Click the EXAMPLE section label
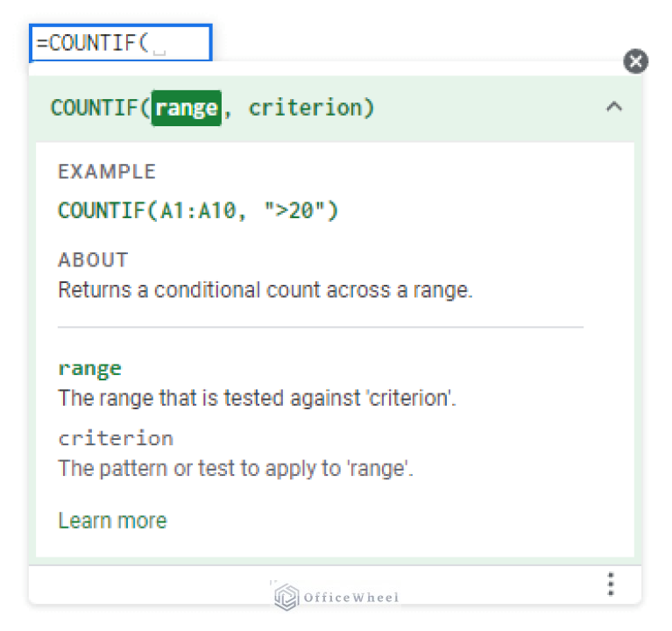Screen dimensions: 672x631 [107, 172]
